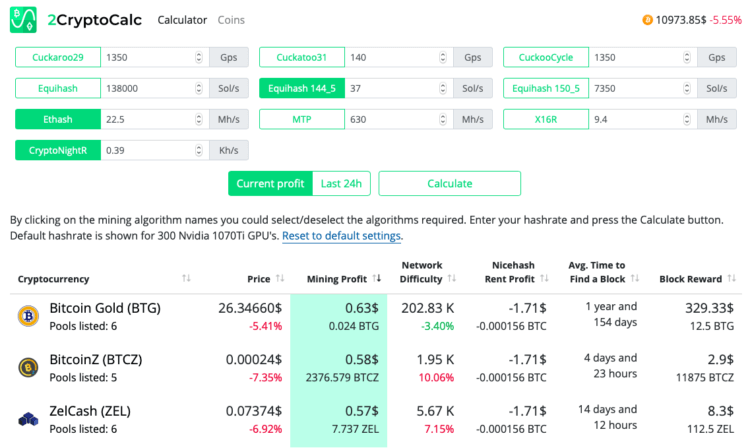Open the Calculator nav item
The height and width of the screenshot is (448, 750).
click(182, 20)
